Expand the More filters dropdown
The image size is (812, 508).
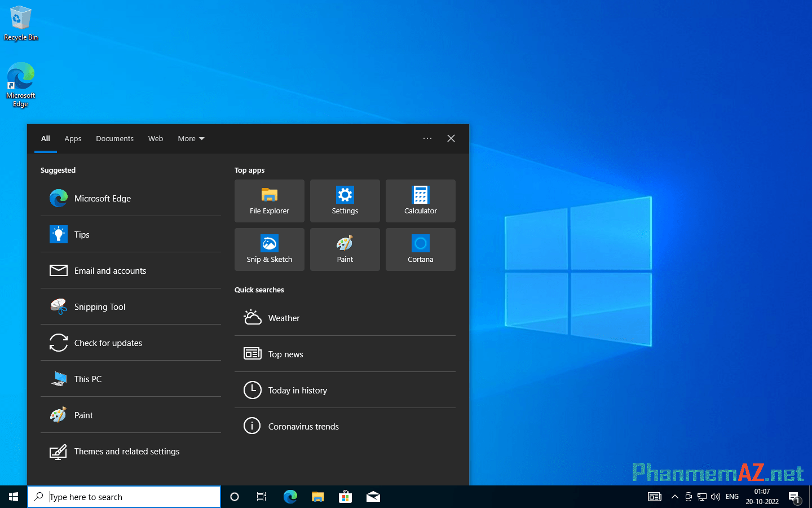191,138
